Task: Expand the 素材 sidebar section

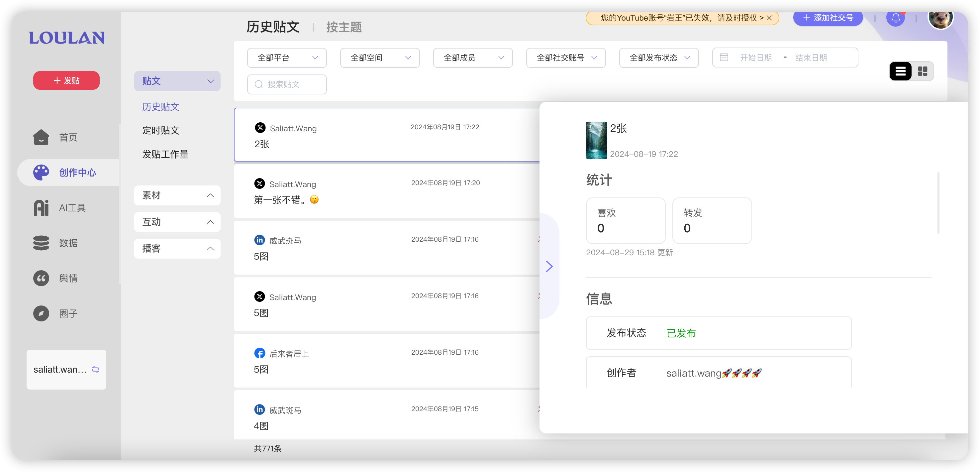Action: (x=177, y=195)
